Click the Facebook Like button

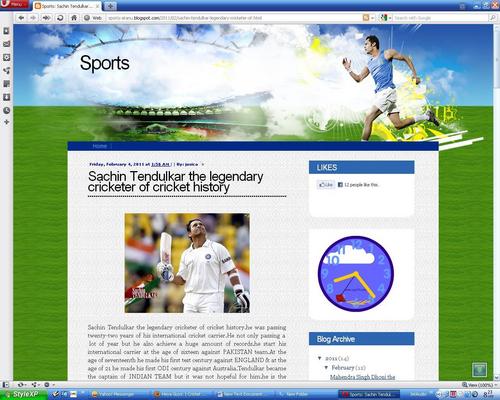coord(326,185)
